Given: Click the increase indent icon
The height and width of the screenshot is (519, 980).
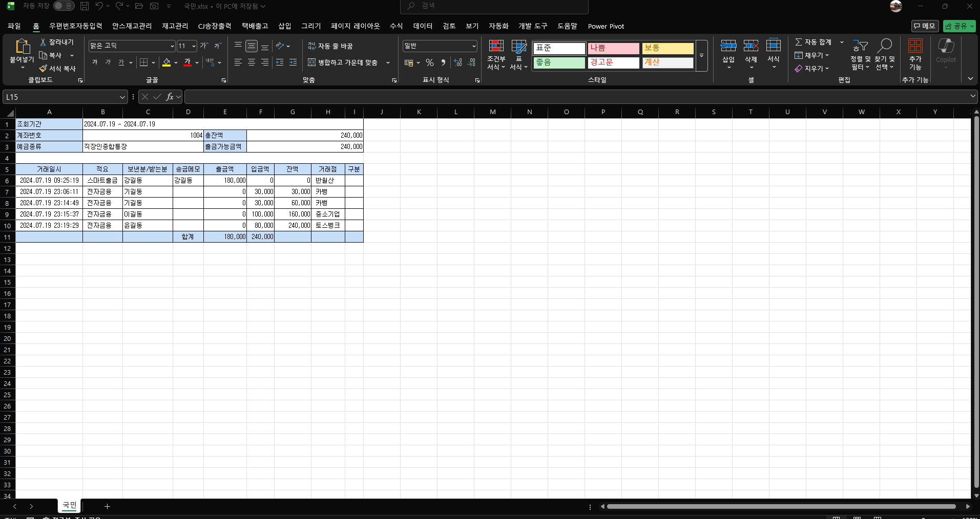Looking at the screenshot, I should 293,62.
